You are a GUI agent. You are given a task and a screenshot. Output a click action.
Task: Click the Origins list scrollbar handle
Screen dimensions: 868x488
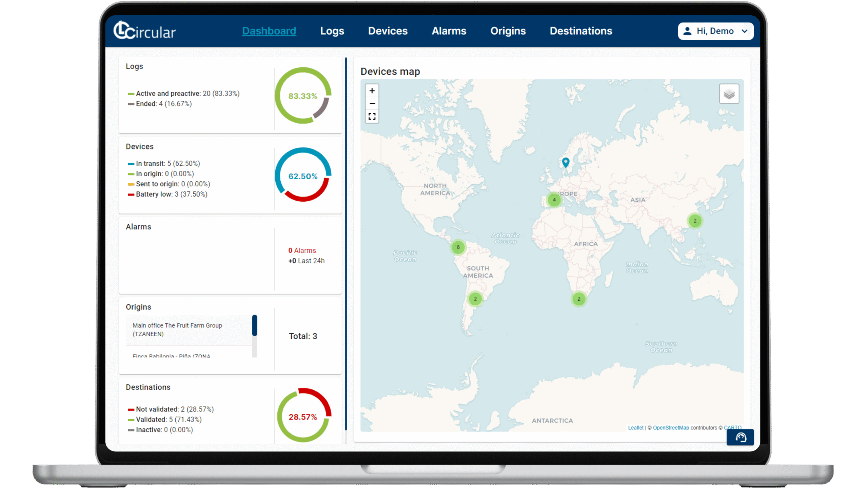(x=255, y=325)
